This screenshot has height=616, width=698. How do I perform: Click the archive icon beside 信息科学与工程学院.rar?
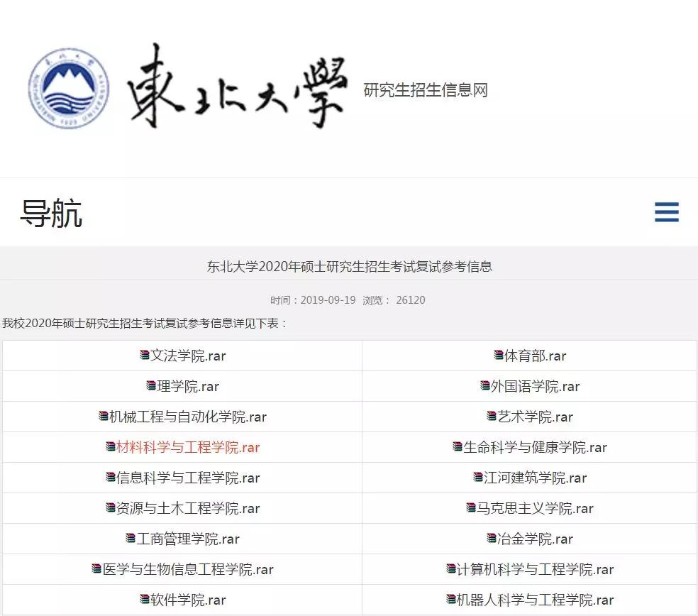tap(111, 477)
